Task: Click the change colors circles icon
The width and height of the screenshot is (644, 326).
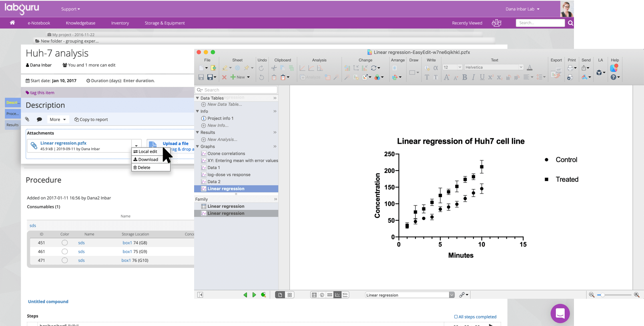Action: 377,77
